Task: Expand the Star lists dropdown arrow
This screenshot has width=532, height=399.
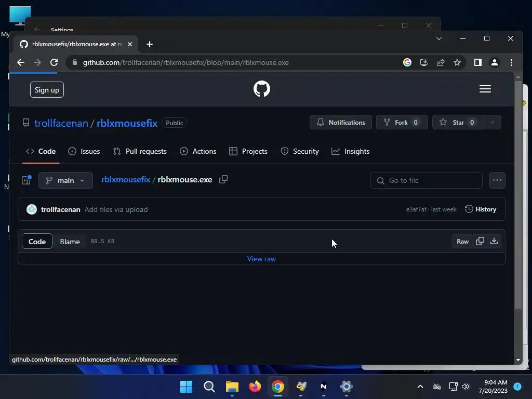Action: click(493, 123)
